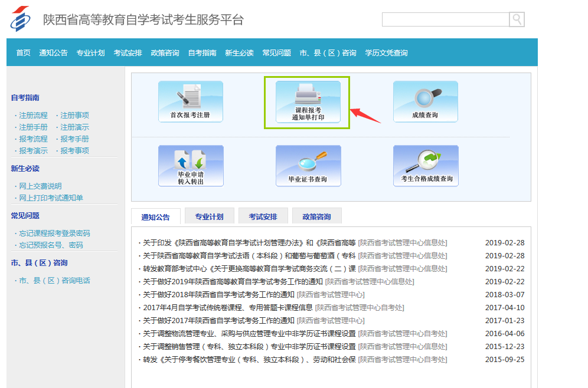
Task: Open sidebar link 网上交费说明
Action: 40,186
